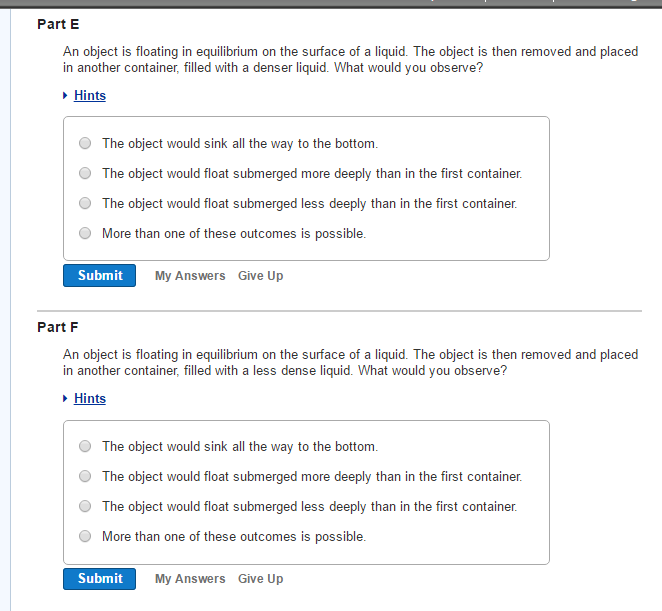Open the Hints link for Part E

(90, 96)
